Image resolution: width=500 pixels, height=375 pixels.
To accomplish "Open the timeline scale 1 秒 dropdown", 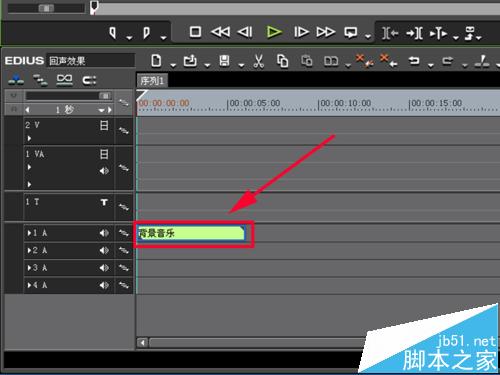I will 101,110.
